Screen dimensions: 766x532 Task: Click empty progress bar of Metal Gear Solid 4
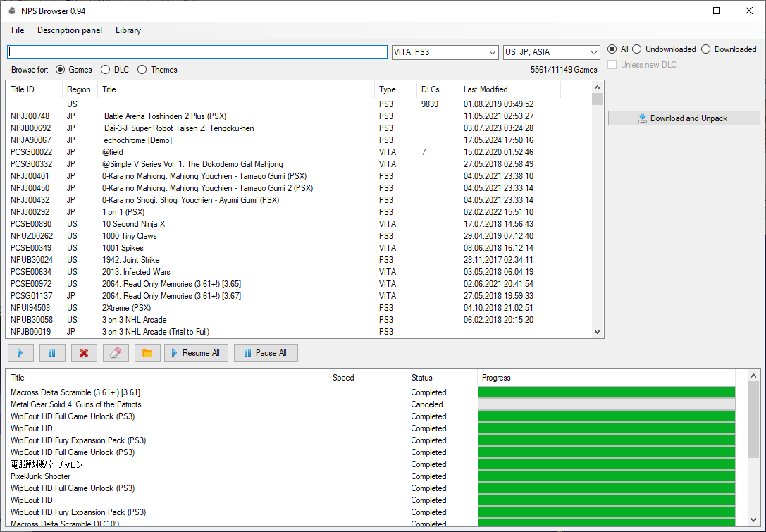606,404
